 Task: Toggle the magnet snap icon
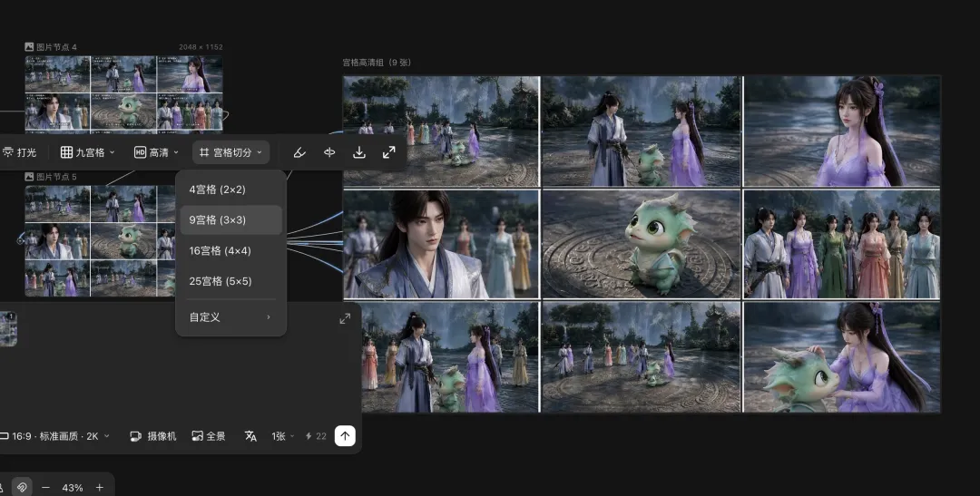coord(22,487)
